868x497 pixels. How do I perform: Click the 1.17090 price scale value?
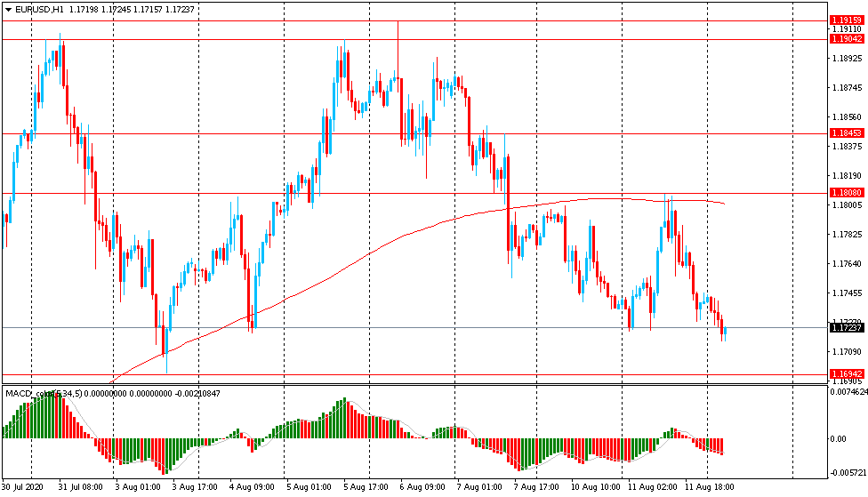pyautogui.click(x=847, y=352)
